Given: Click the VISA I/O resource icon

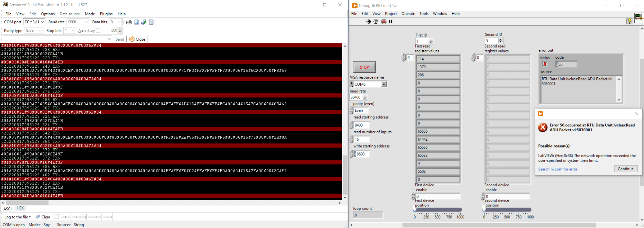Looking at the screenshot, I should coord(352,84).
